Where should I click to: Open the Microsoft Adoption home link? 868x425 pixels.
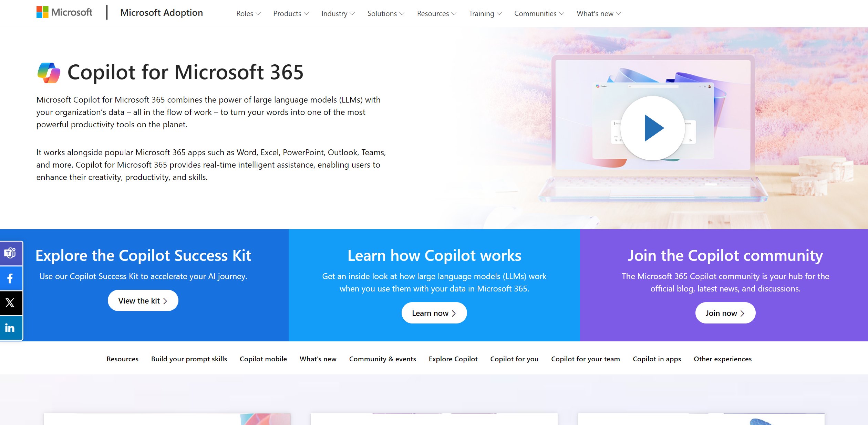pos(162,12)
